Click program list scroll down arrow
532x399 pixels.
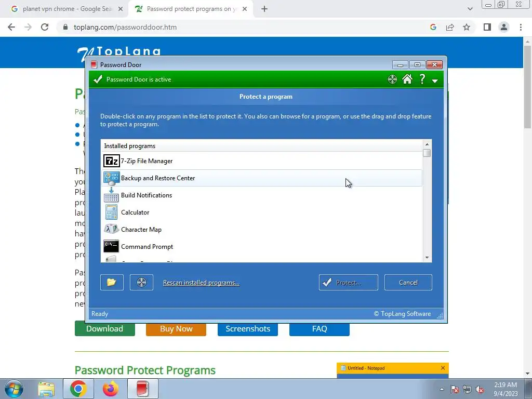click(x=427, y=258)
